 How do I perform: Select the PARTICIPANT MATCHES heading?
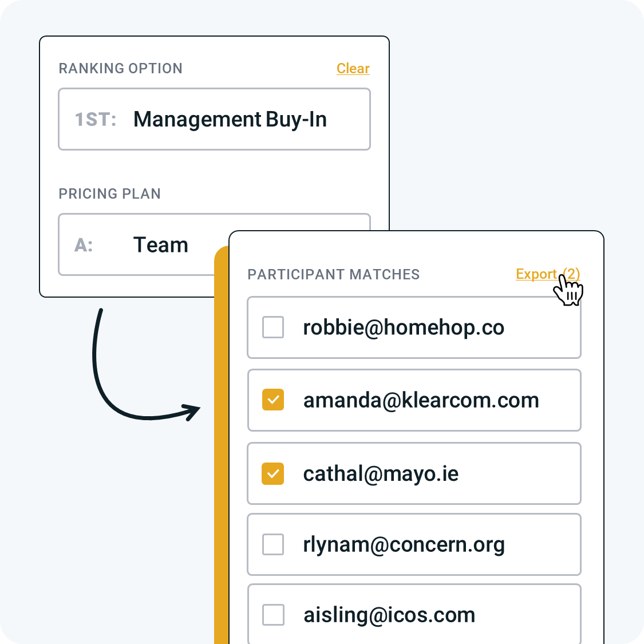[x=334, y=274]
